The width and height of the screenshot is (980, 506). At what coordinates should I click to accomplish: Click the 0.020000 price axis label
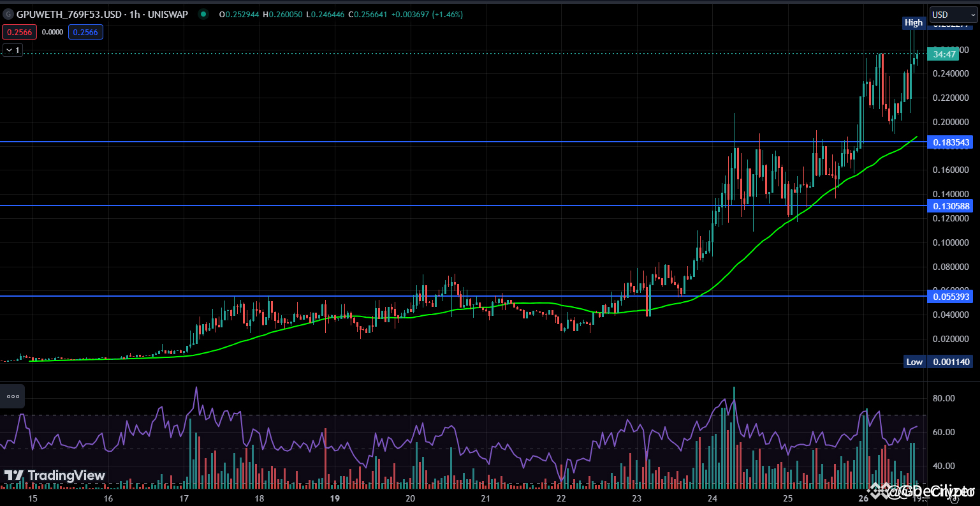coord(951,339)
